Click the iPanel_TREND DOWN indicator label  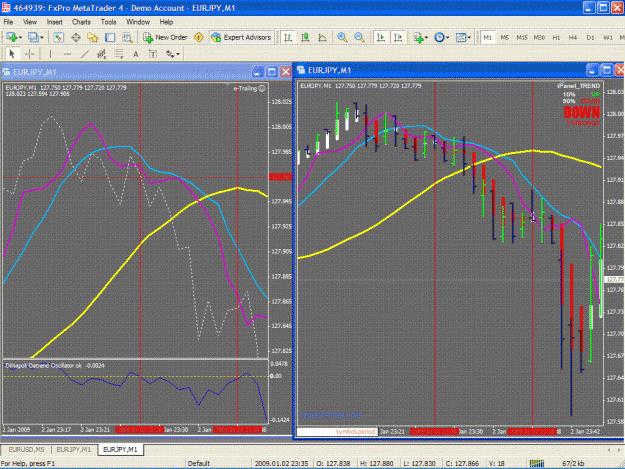[582, 112]
